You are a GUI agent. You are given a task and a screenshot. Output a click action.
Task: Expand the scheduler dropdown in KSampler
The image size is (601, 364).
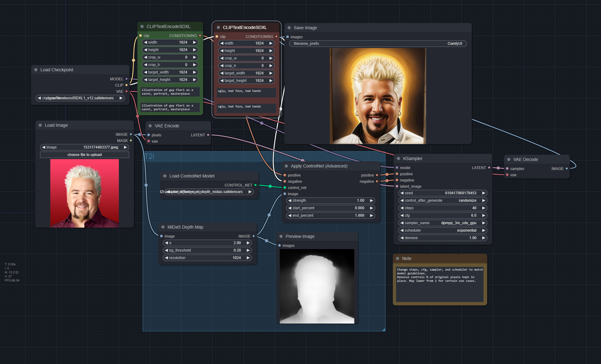(x=442, y=230)
